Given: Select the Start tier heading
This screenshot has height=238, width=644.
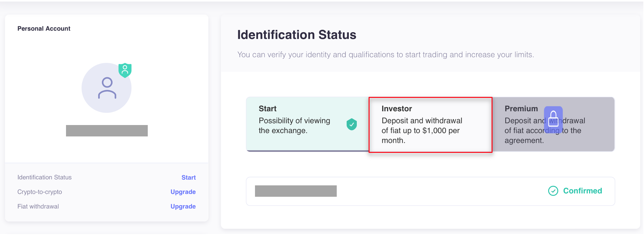Looking at the screenshot, I should pyautogui.click(x=267, y=109).
